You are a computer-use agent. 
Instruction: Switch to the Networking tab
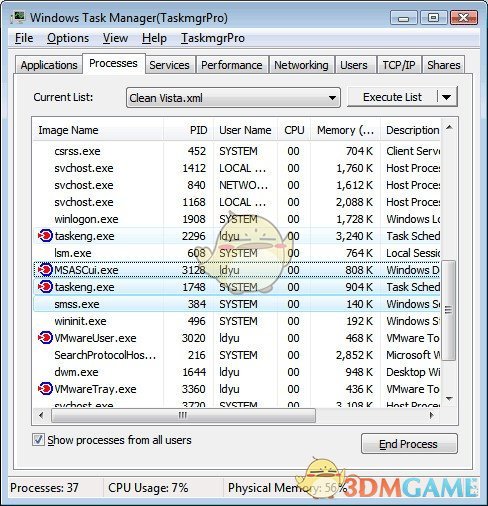click(301, 65)
